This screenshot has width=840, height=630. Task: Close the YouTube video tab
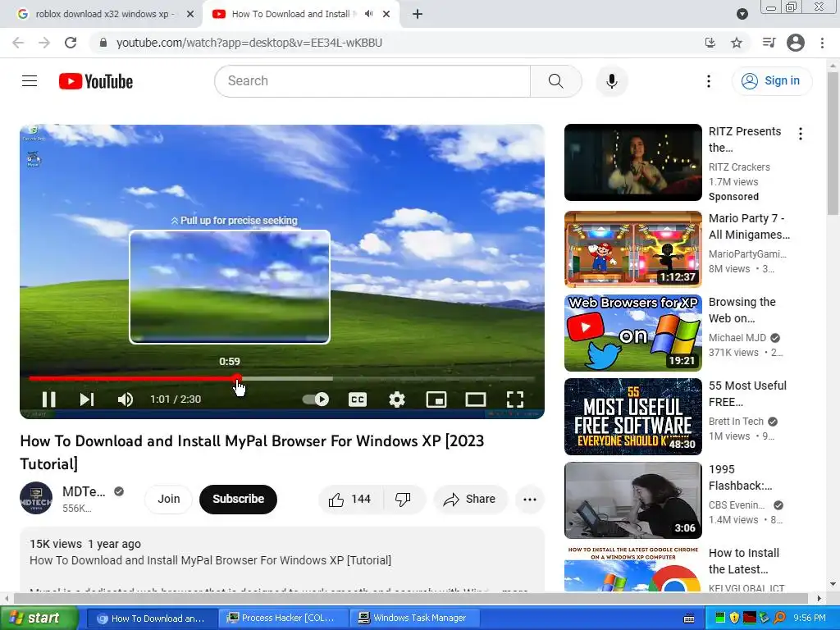(x=386, y=14)
